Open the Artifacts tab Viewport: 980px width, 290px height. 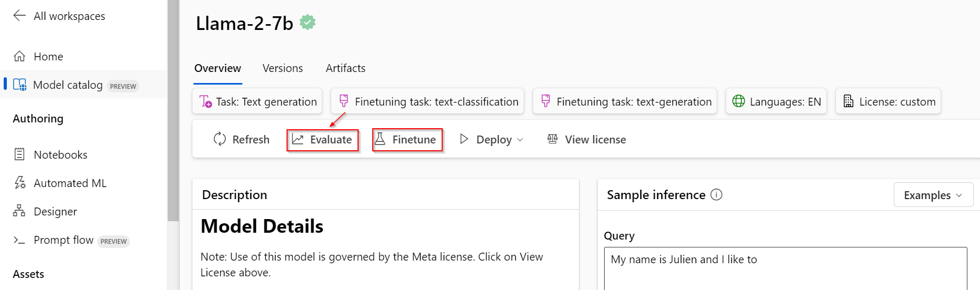click(x=345, y=68)
